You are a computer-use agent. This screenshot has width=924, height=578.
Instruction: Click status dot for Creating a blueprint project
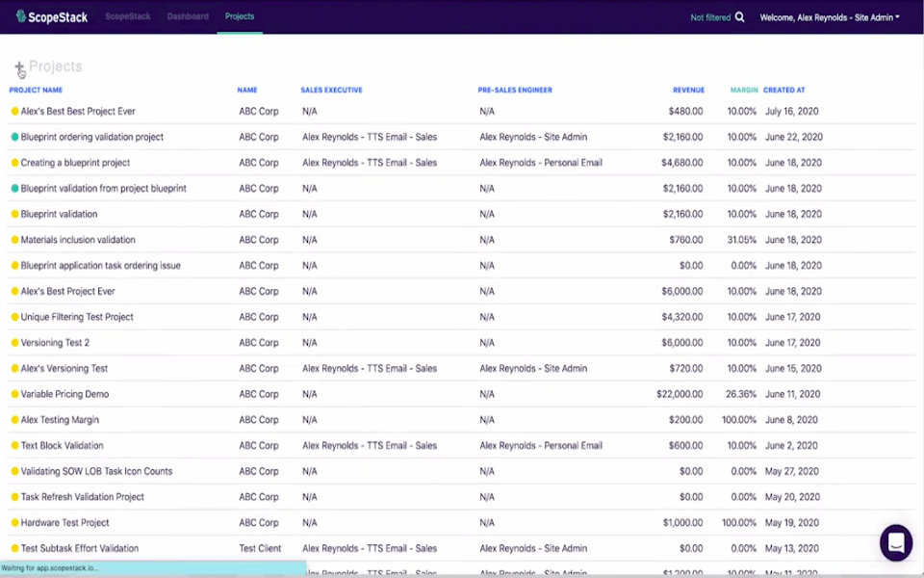coord(14,163)
